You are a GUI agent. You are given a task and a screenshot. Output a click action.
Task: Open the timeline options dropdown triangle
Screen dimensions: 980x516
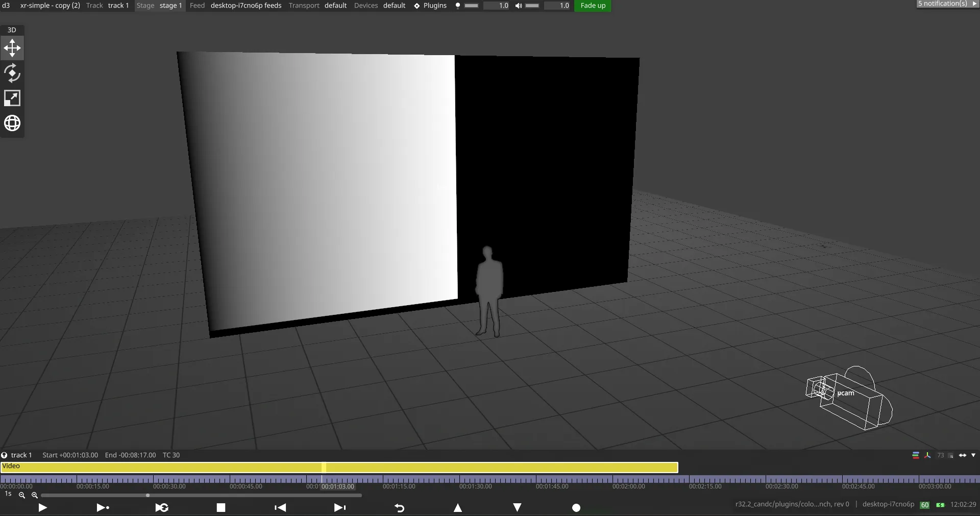tap(973, 455)
